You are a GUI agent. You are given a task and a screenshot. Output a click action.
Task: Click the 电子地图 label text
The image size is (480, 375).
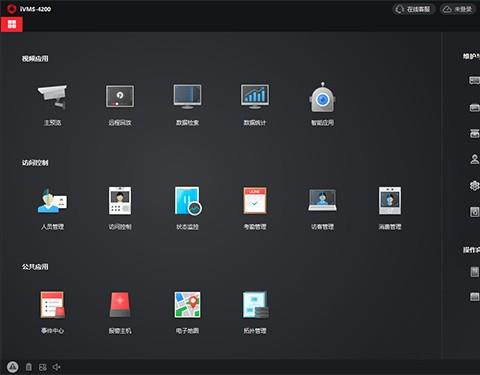(187, 331)
